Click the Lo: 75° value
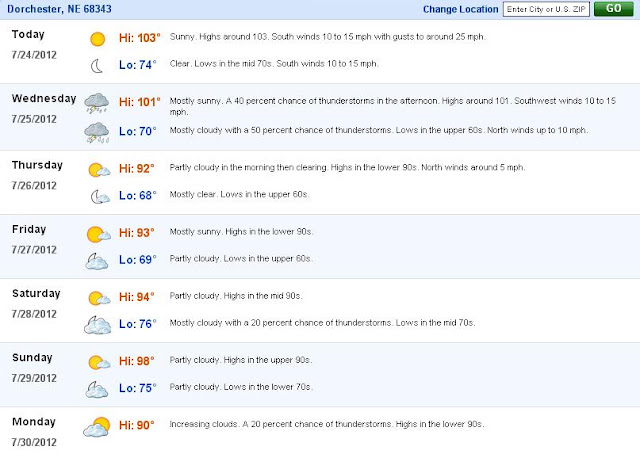This screenshot has height=458, width=640. point(138,388)
